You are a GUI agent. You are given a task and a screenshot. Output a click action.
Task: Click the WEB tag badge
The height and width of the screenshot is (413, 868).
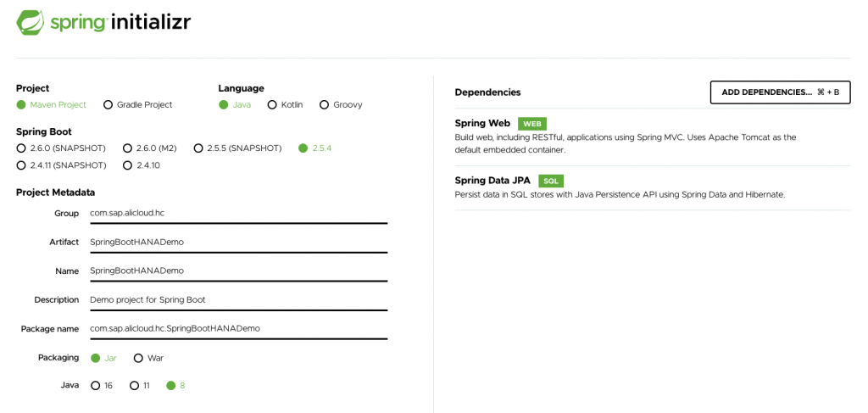point(532,124)
